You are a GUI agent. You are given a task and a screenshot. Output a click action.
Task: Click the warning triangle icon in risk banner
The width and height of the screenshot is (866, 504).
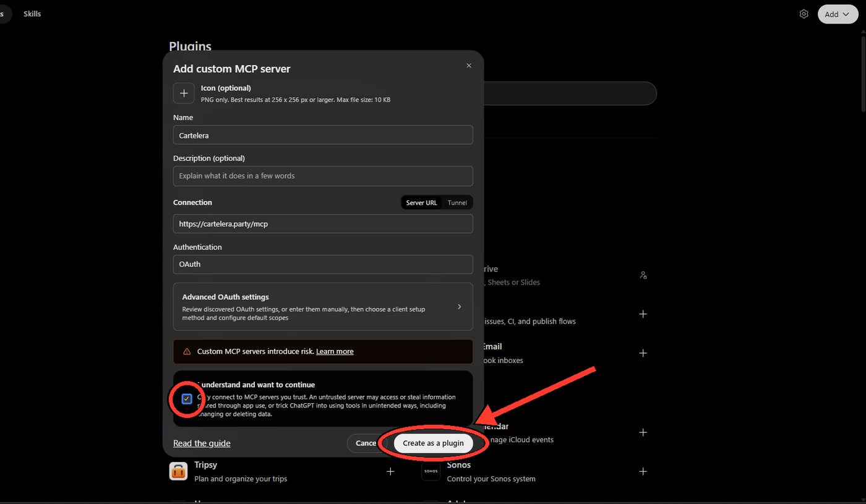[x=187, y=351]
